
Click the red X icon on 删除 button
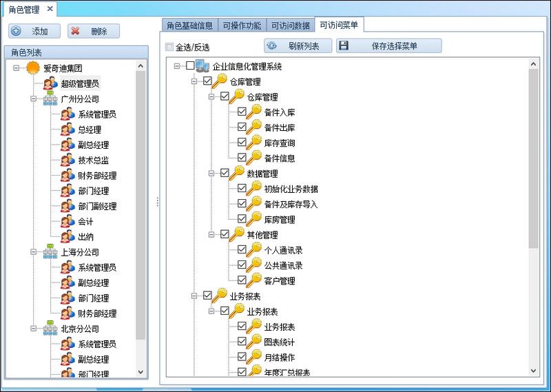[x=75, y=31]
